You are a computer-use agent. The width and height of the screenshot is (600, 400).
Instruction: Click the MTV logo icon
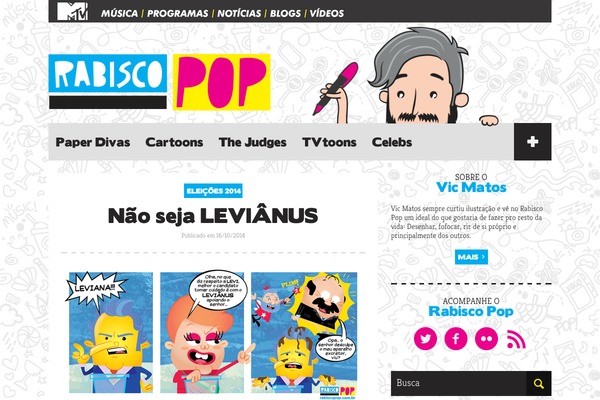72,11
